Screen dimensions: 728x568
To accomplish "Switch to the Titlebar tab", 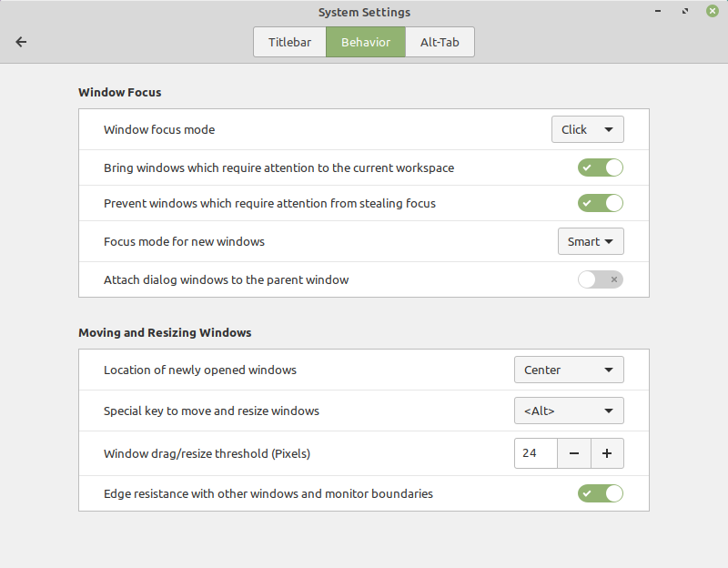I will tap(289, 42).
